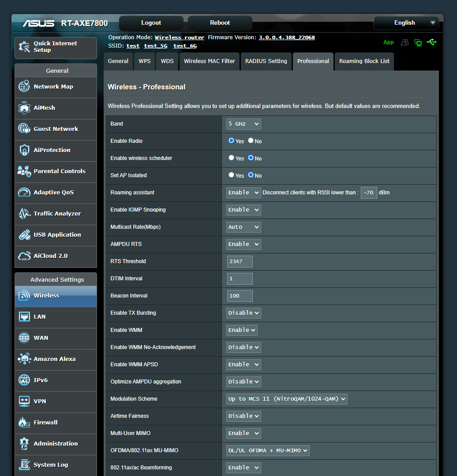Click the test_5G SSID link
457x476 pixels.
tap(156, 46)
